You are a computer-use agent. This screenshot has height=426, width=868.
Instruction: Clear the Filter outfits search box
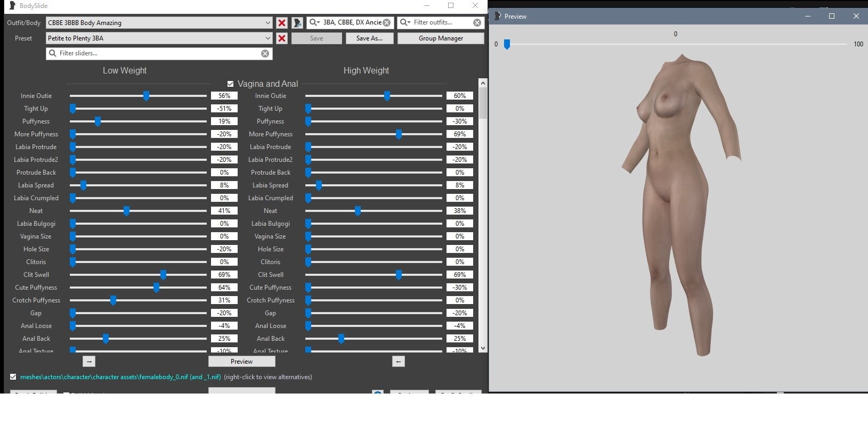[477, 22]
